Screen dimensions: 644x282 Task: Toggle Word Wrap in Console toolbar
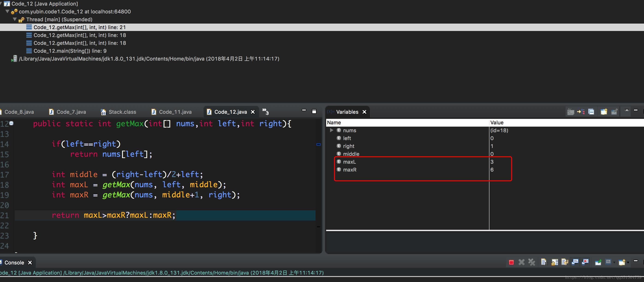tap(564, 262)
